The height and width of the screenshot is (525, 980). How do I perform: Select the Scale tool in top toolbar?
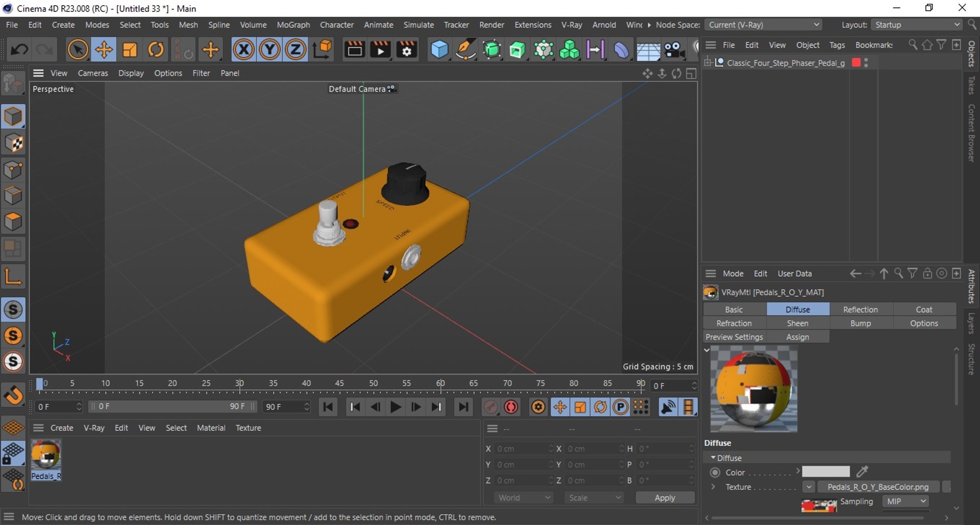tap(130, 50)
